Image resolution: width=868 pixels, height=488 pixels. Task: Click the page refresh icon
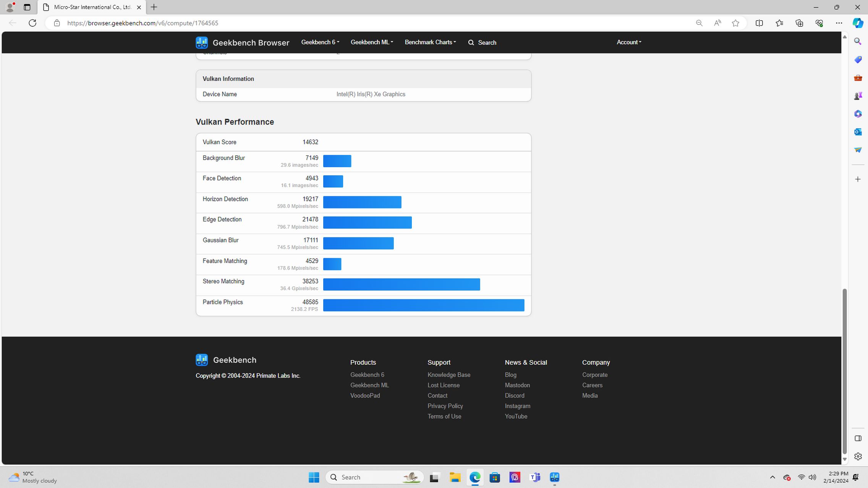[32, 23]
